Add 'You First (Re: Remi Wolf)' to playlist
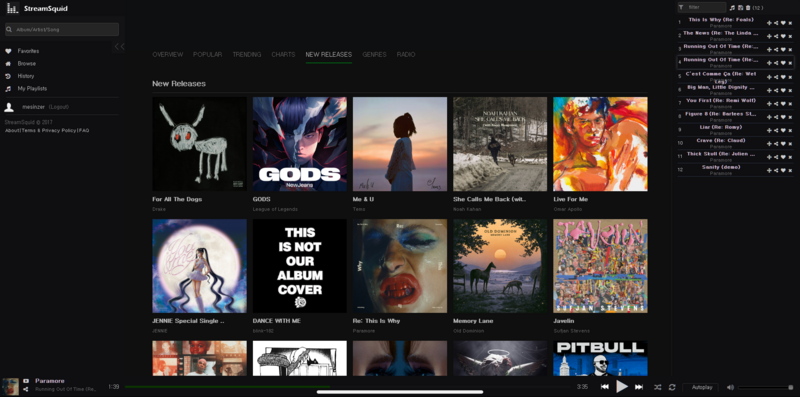 (x=769, y=103)
